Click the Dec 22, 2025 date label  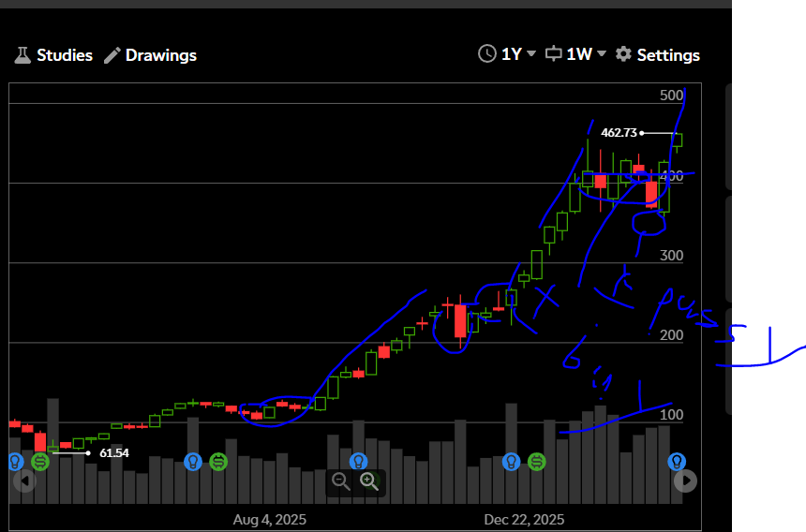point(524,520)
